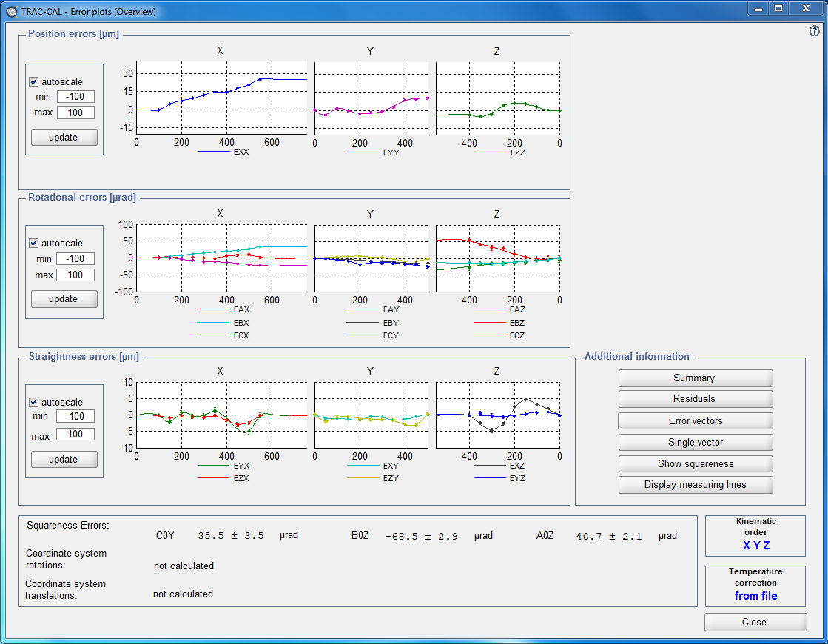The image size is (828, 644).
Task: Open the help question mark icon
Action: click(814, 31)
